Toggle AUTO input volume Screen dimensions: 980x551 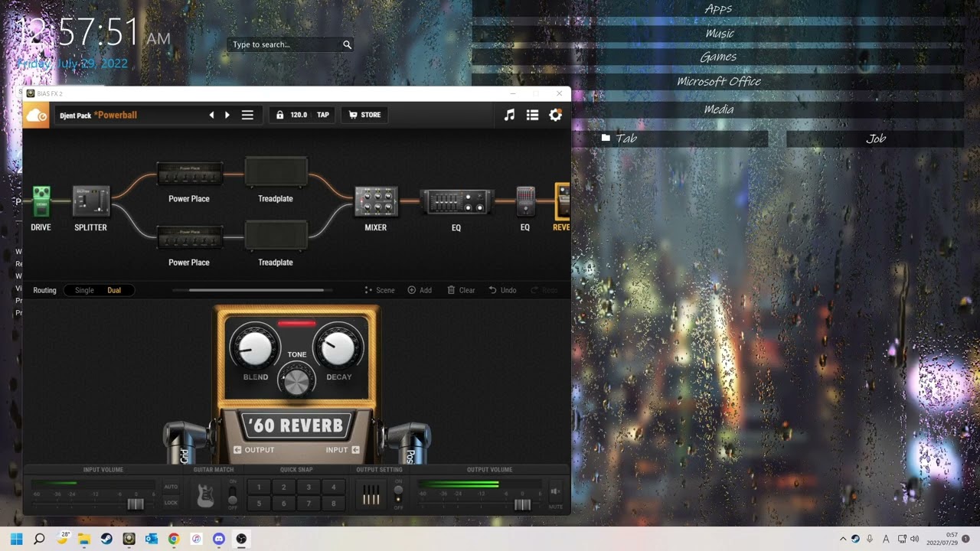[171, 487]
